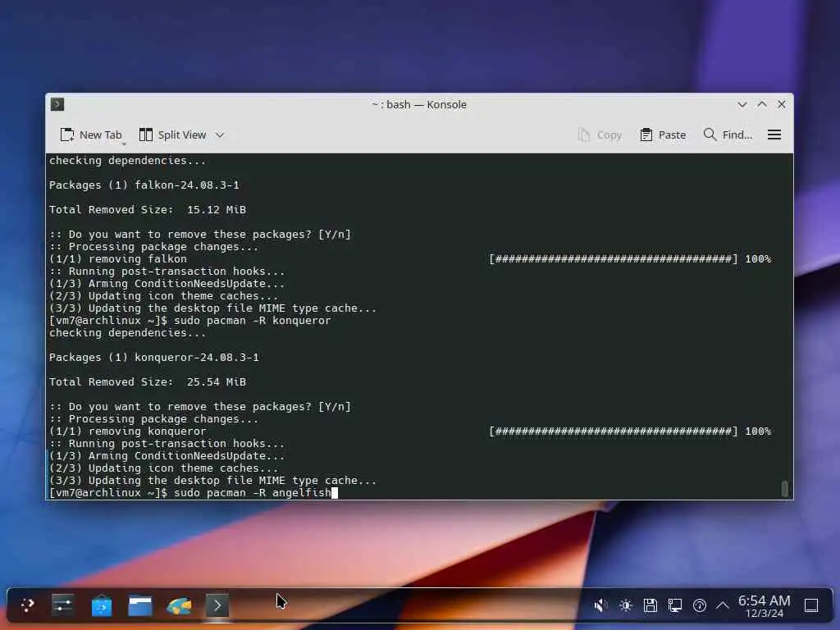
Task: Maximize the Konsole window
Action: (x=762, y=104)
